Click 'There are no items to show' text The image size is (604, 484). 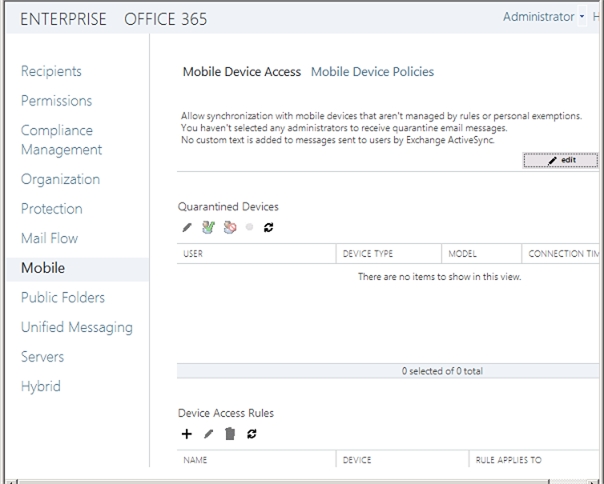[x=440, y=277]
